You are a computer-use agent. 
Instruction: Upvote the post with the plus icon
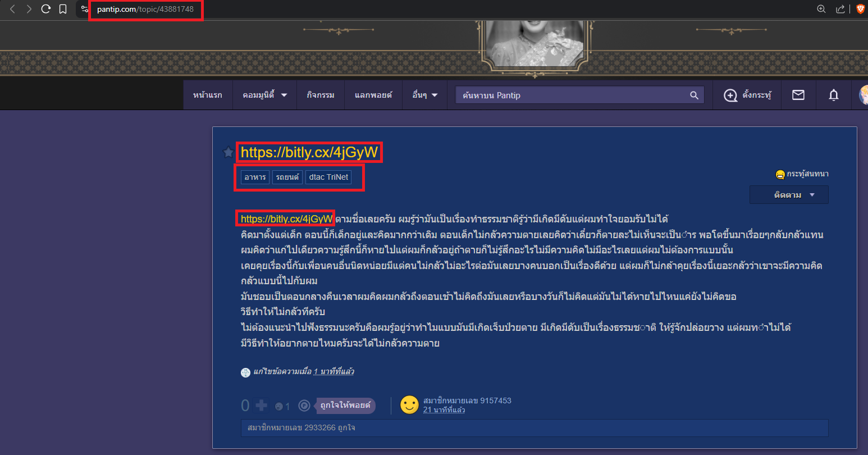tap(261, 405)
